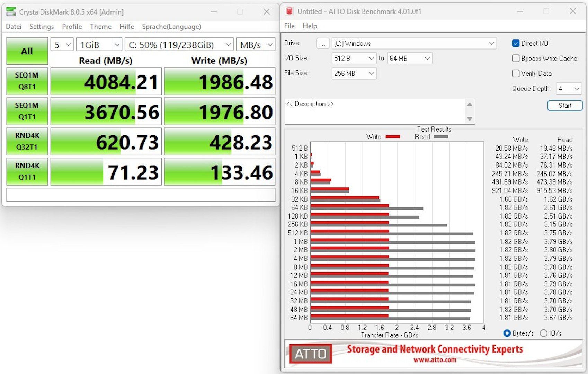Click the red Write legend swatch
This screenshot has width=588, height=374.
[393, 137]
